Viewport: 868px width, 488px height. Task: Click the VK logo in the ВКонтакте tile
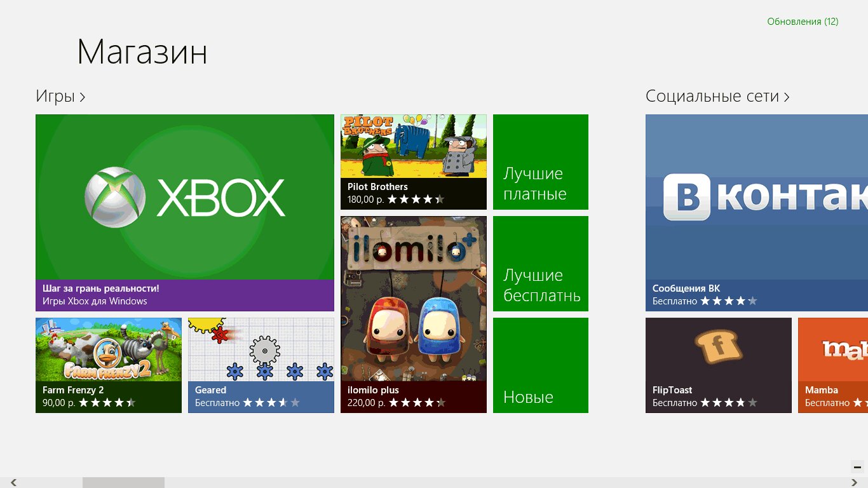click(x=687, y=197)
